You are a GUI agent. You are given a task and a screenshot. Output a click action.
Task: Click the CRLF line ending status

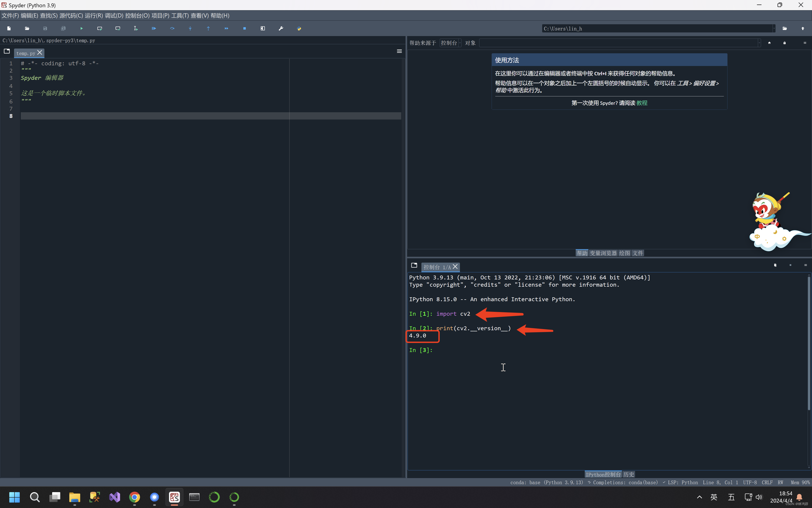coord(767,482)
